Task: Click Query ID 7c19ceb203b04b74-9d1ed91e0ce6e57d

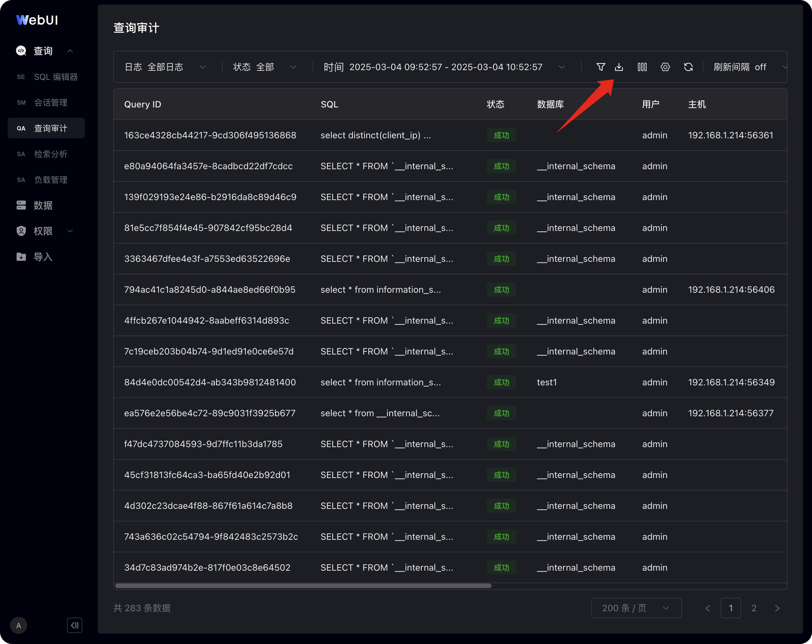Action: pyautogui.click(x=209, y=351)
